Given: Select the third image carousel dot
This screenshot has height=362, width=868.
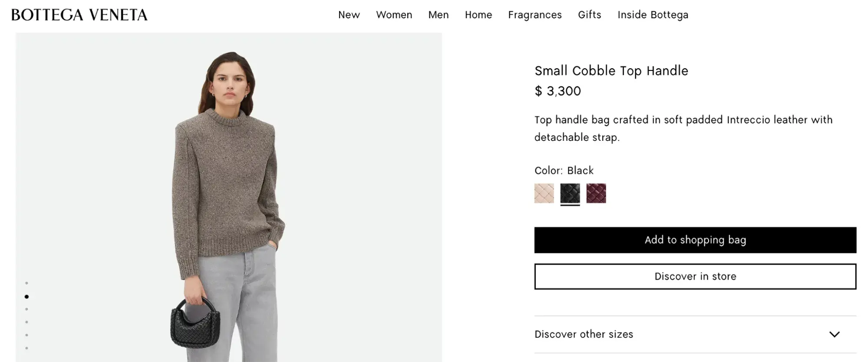Looking at the screenshot, I should (x=26, y=309).
